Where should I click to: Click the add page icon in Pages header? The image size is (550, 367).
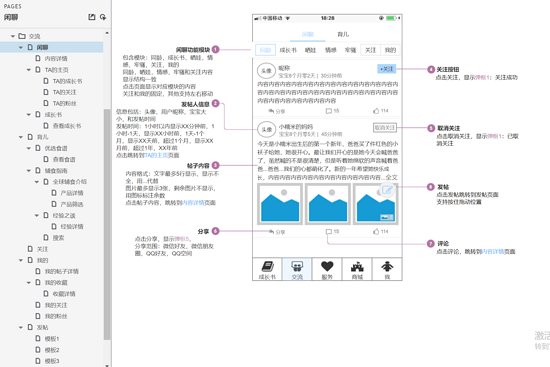point(92,17)
